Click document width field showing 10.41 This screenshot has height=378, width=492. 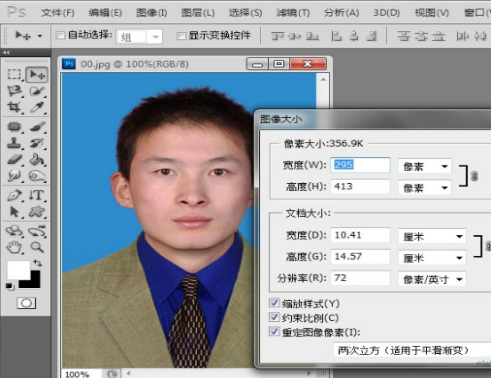pos(360,235)
